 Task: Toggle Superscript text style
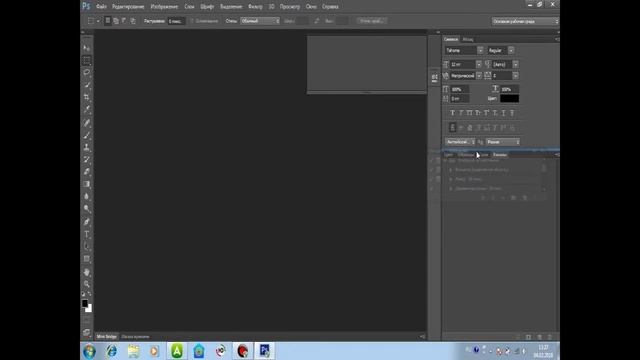(487, 113)
